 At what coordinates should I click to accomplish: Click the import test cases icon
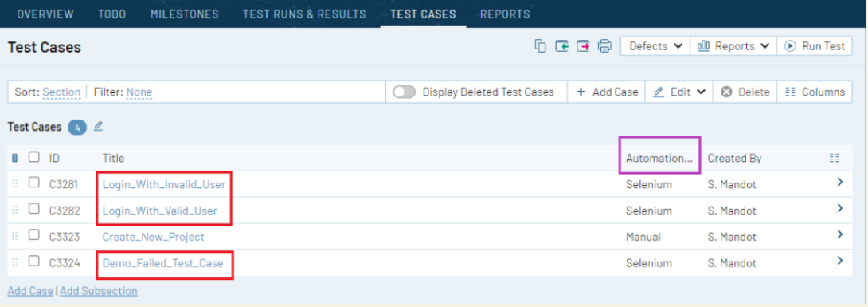pyautogui.click(x=562, y=46)
